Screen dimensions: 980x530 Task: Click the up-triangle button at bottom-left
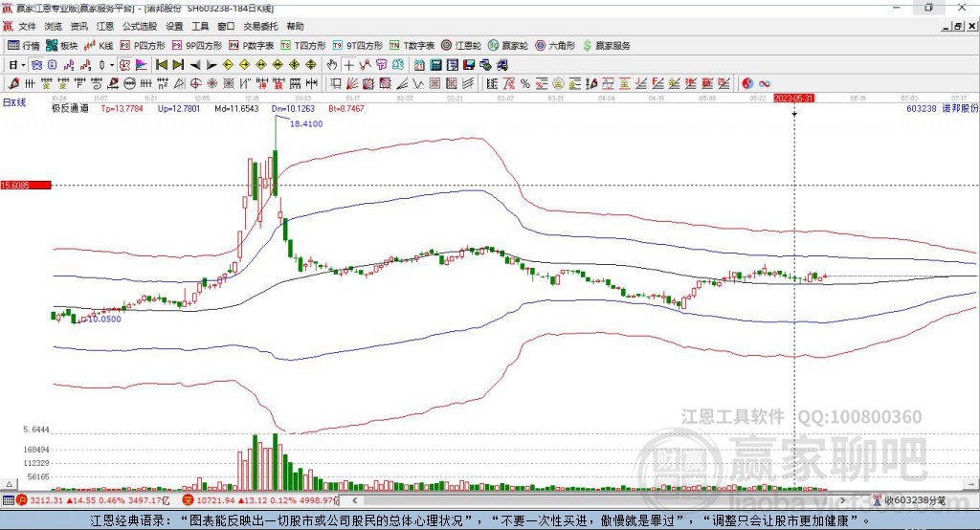tap(9, 484)
